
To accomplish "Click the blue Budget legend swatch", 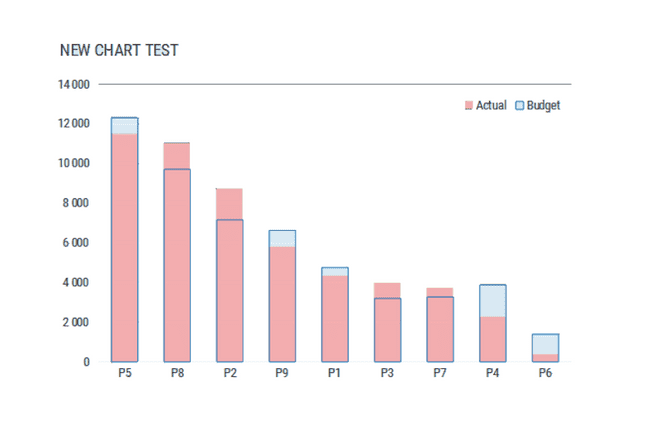I will pos(519,105).
